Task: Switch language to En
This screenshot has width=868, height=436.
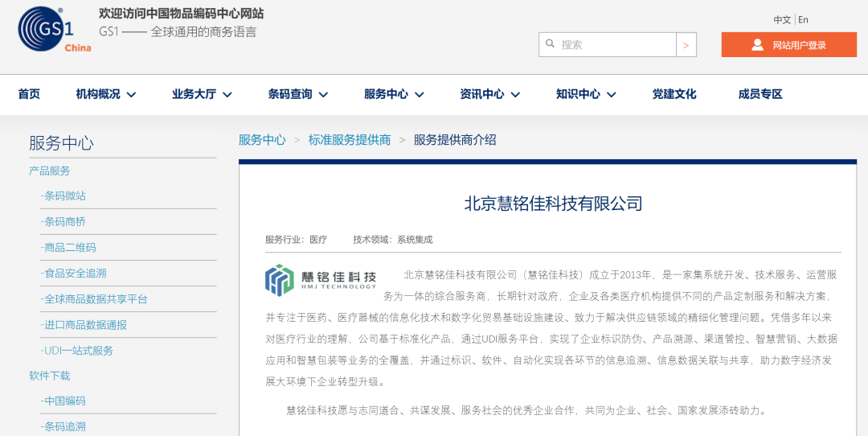Action: tap(803, 20)
